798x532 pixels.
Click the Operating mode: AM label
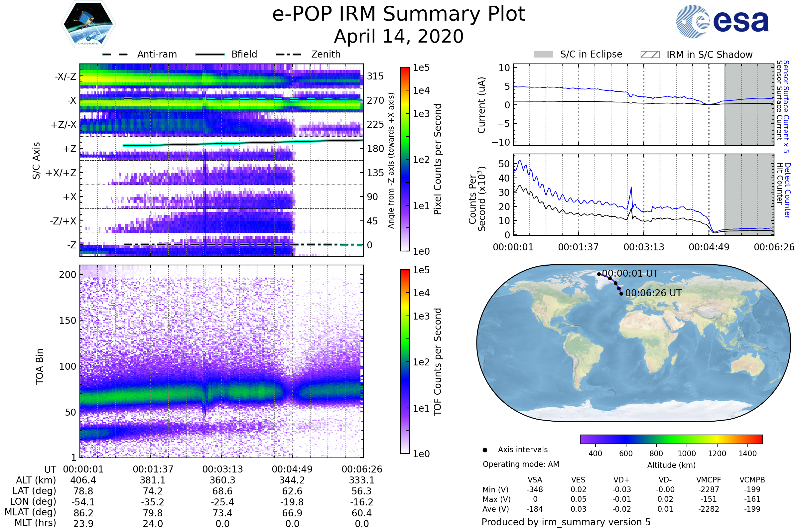pos(521,464)
